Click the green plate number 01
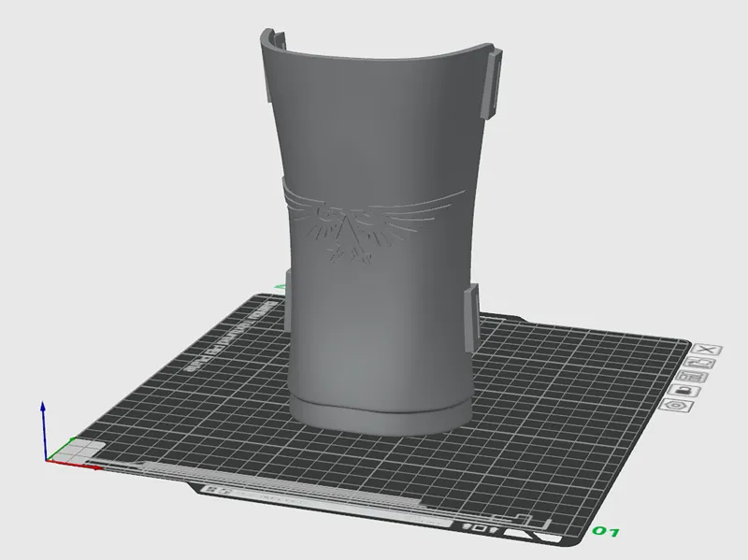 tap(606, 531)
